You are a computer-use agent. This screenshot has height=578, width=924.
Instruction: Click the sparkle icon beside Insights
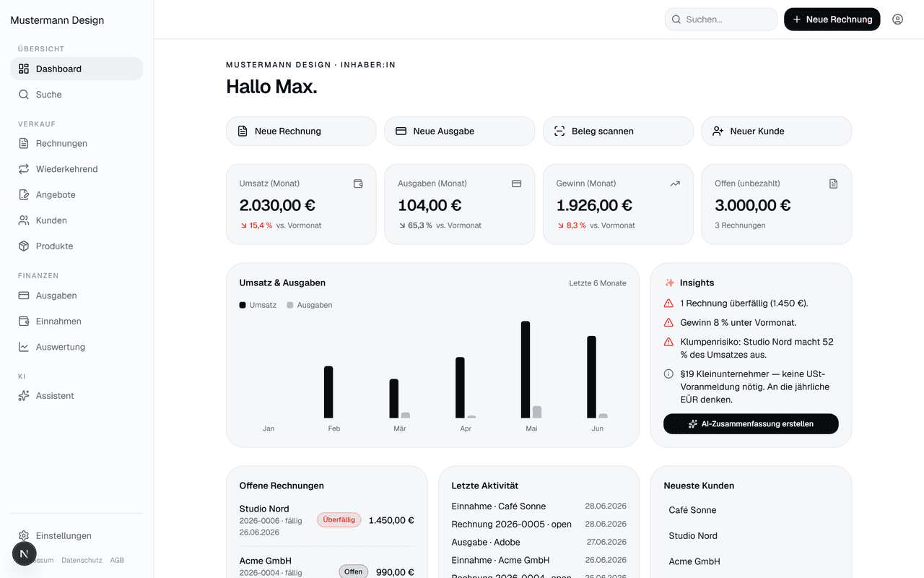670,282
